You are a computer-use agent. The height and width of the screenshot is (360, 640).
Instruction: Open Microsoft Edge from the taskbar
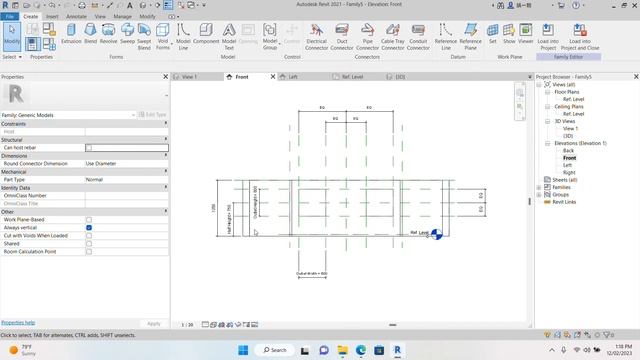click(x=360, y=350)
